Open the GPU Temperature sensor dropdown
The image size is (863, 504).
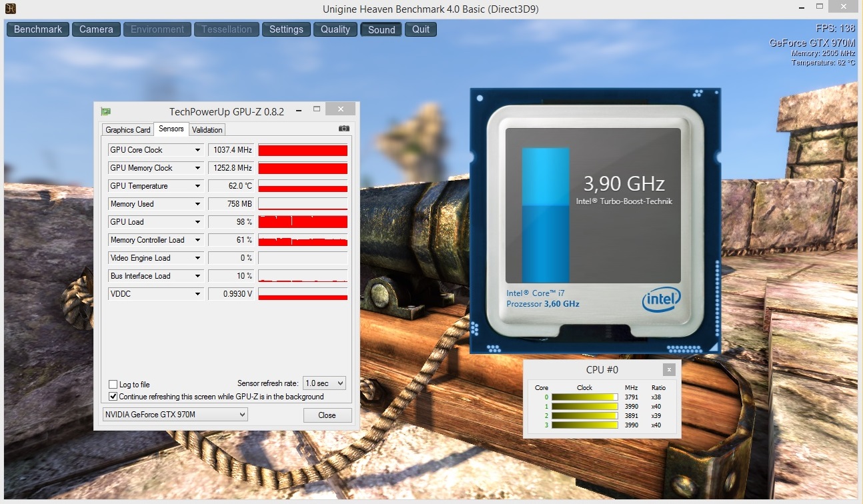[197, 186]
